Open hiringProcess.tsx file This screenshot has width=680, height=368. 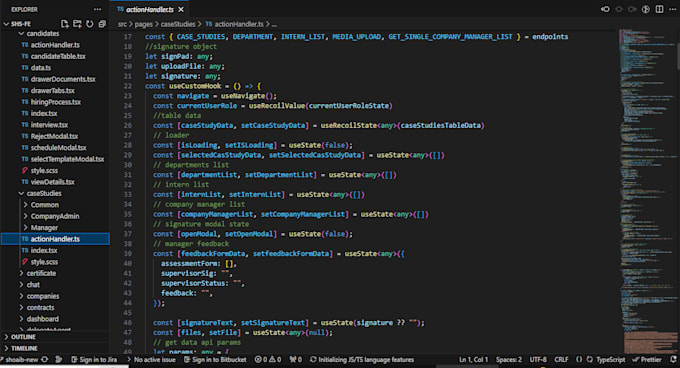(56, 102)
